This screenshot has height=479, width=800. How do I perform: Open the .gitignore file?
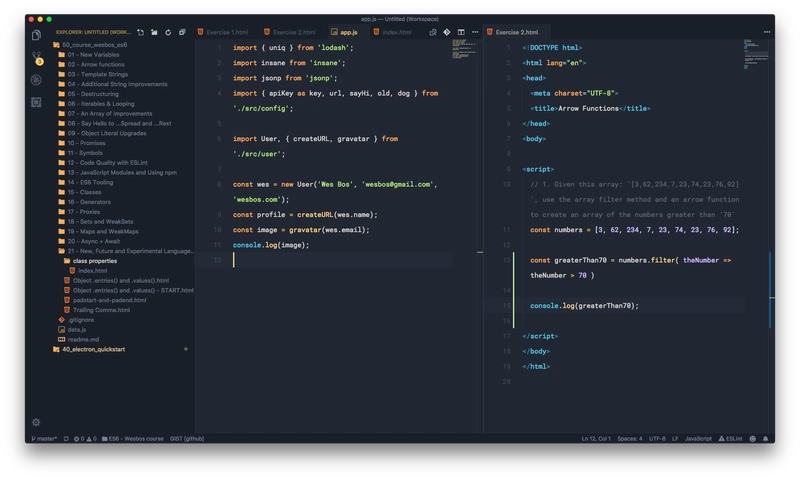pyautogui.click(x=81, y=320)
